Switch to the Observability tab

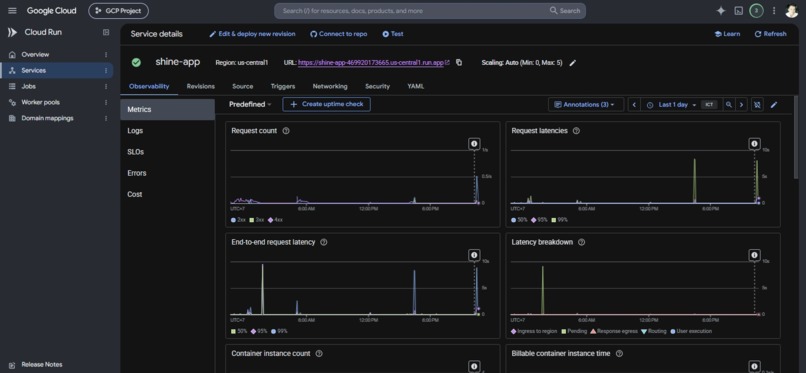point(149,86)
